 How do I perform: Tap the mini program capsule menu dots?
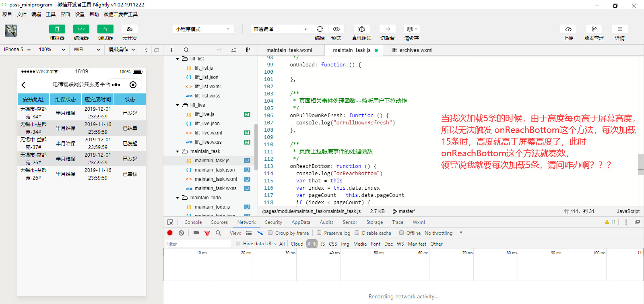click(116, 85)
